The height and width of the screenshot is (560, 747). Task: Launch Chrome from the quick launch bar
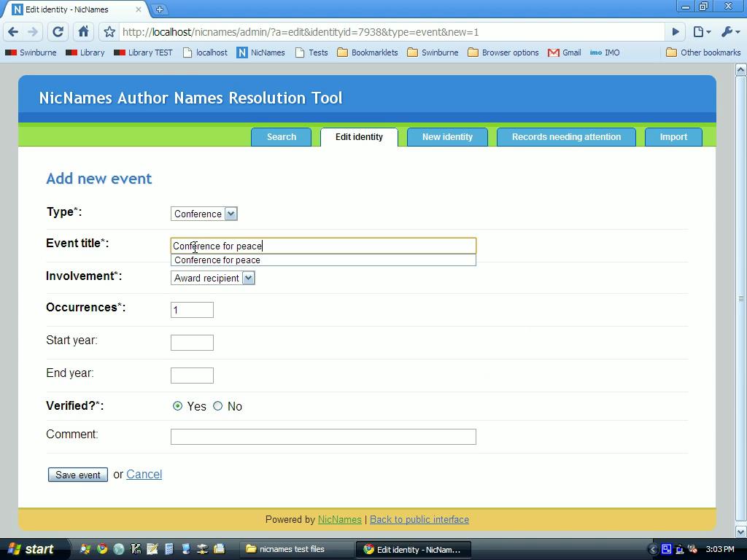pyautogui.click(x=102, y=549)
